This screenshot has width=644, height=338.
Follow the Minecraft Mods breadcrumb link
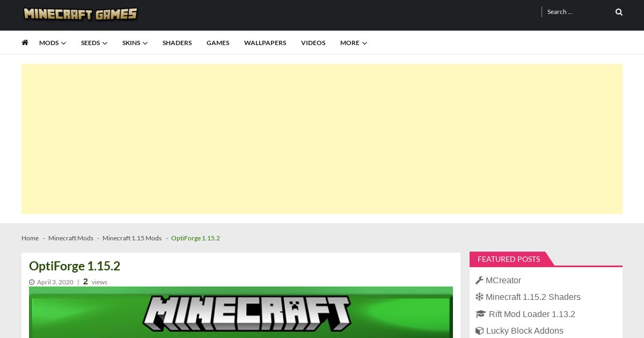(x=71, y=238)
